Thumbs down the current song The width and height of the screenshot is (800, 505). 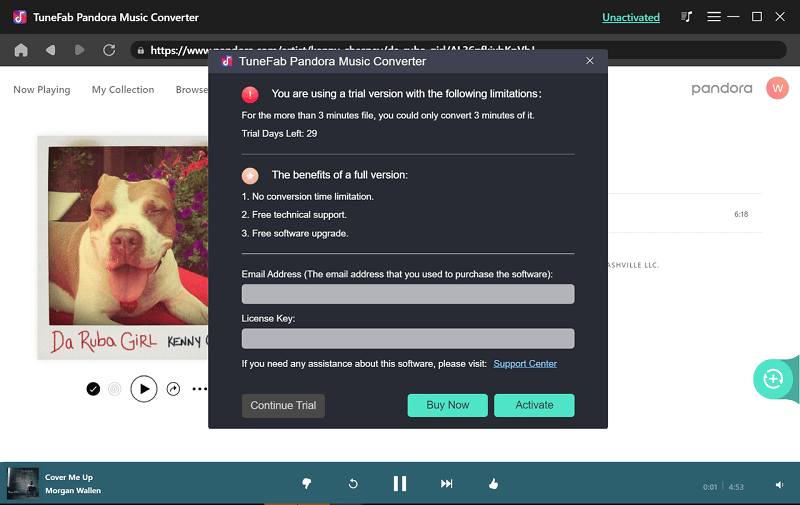coord(307,484)
